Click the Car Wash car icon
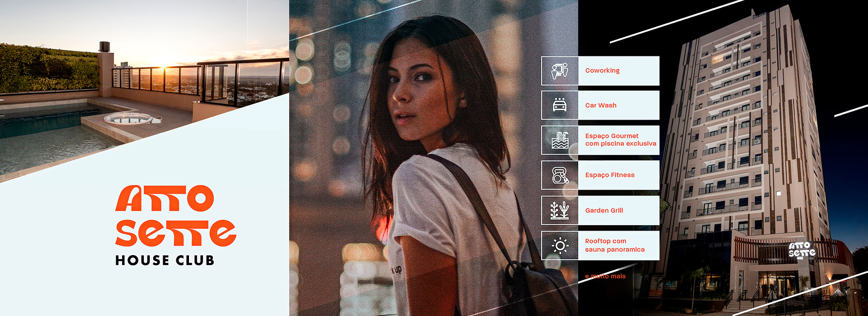Viewport: 868px width, 316px height. 560,105
